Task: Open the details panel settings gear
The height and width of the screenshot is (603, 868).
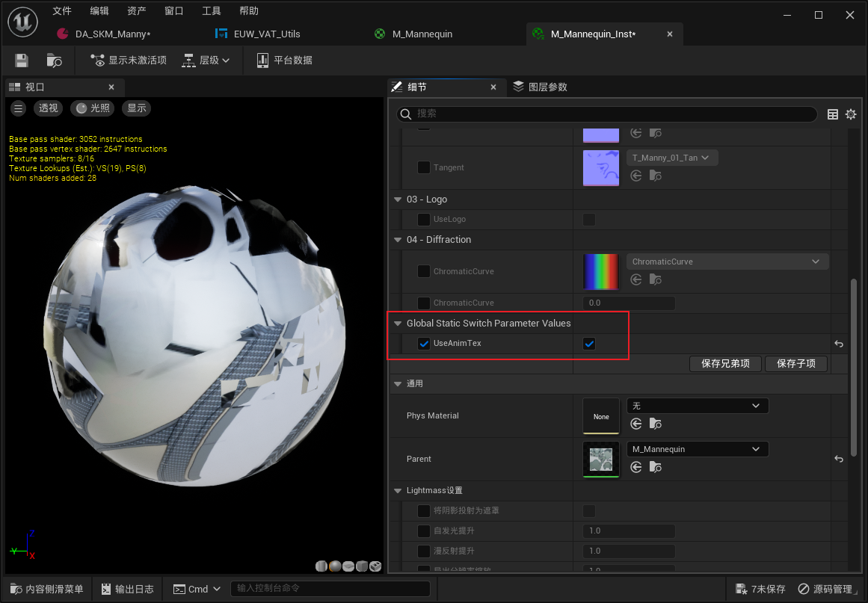Action: [850, 114]
